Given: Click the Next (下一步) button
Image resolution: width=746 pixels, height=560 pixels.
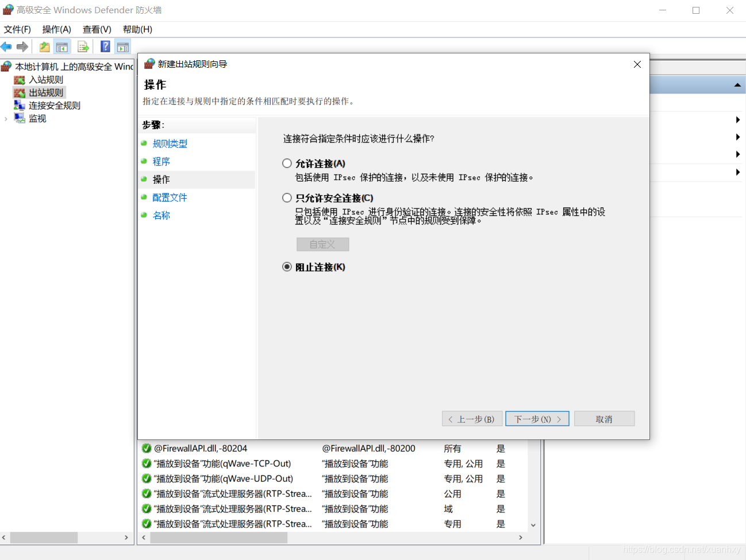Looking at the screenshot, I should 537,419.
